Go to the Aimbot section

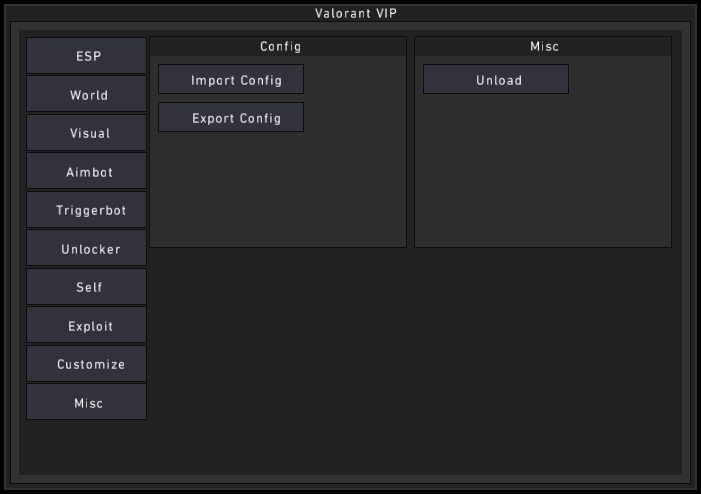pyautogui.click(x=87, y=172)
